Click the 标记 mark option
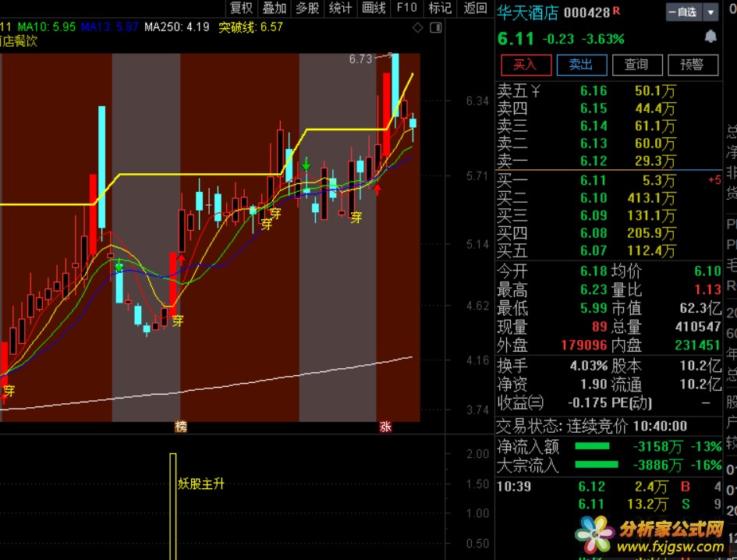Viewport: 737px width, 560px height. [440, 8]
